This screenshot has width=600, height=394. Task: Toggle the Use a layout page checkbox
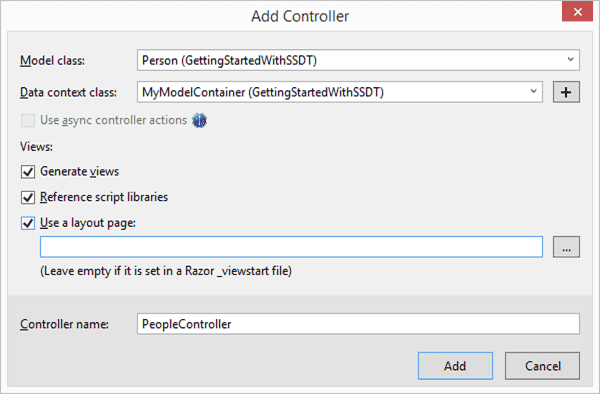28,223
